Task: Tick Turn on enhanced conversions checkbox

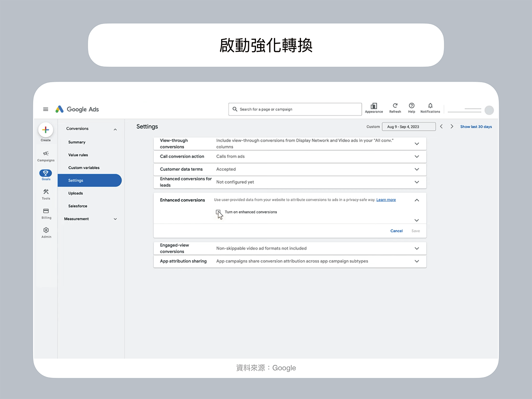Action: click(218, 212)
